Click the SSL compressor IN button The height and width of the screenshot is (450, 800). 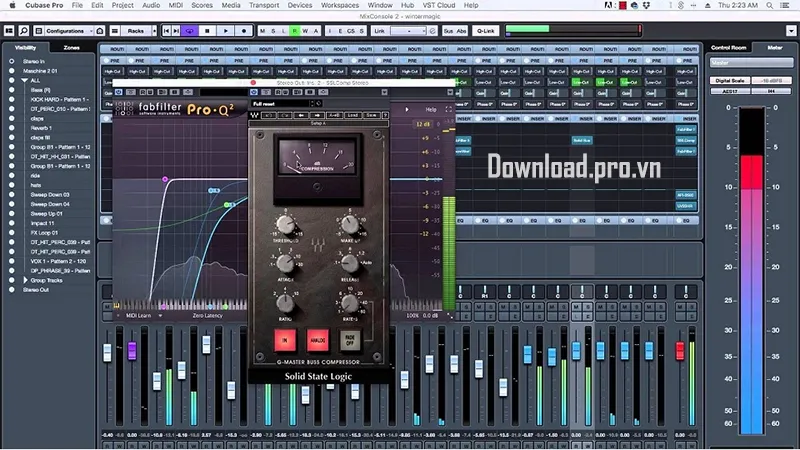285,340
